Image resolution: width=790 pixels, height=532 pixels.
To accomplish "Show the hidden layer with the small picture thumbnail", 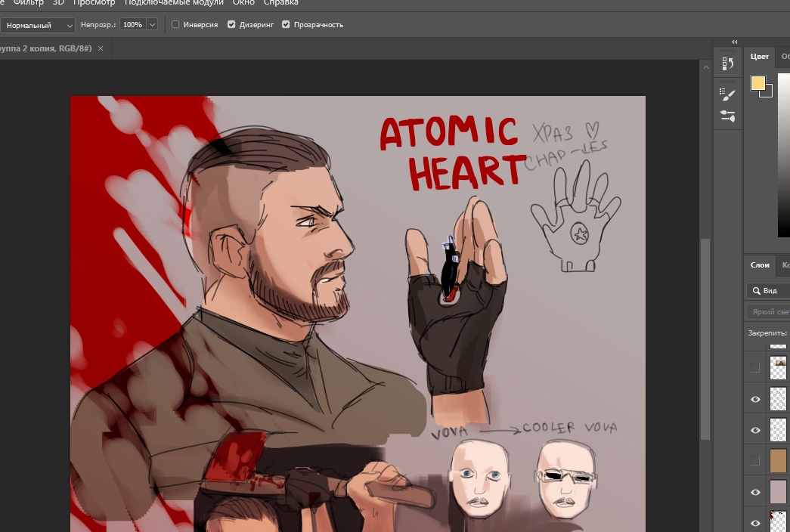I will click(x=754, y=368).
